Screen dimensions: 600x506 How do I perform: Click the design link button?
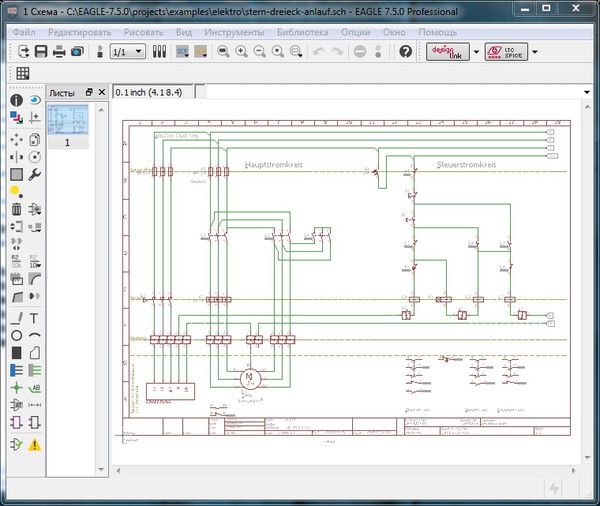click(x=446, y=51)
